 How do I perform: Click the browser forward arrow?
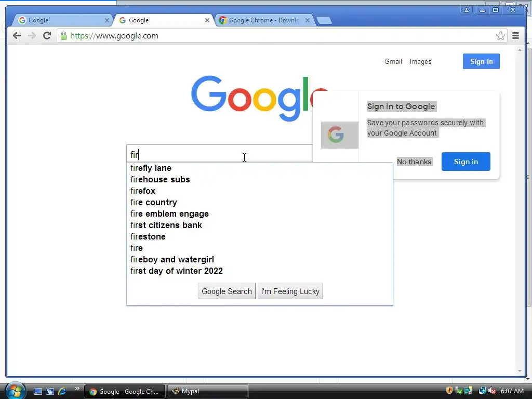32,36
